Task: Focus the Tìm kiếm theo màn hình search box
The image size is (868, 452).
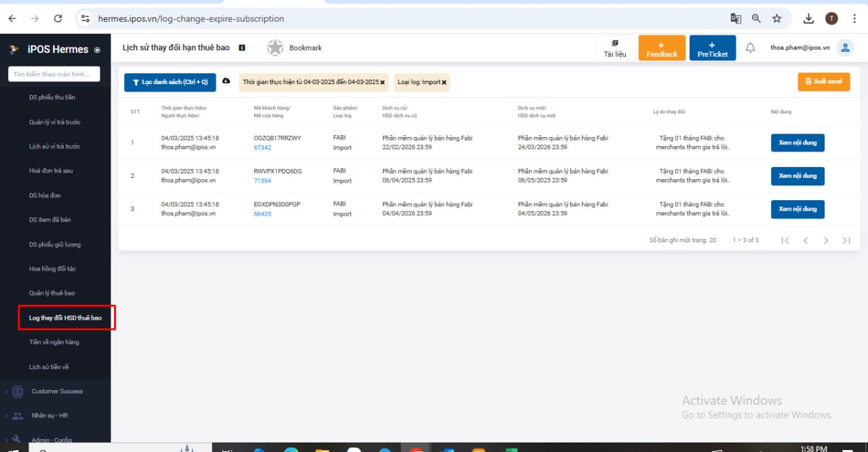Action: 54,74
